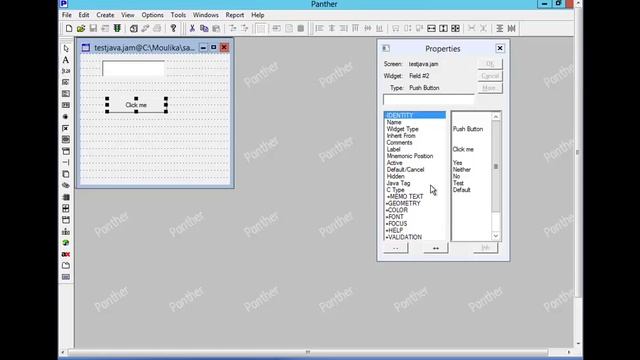Viewport: 640px width, 360px height.
Task: Select the Label property row
Action: pyautogui.click(x=393, y=149)
